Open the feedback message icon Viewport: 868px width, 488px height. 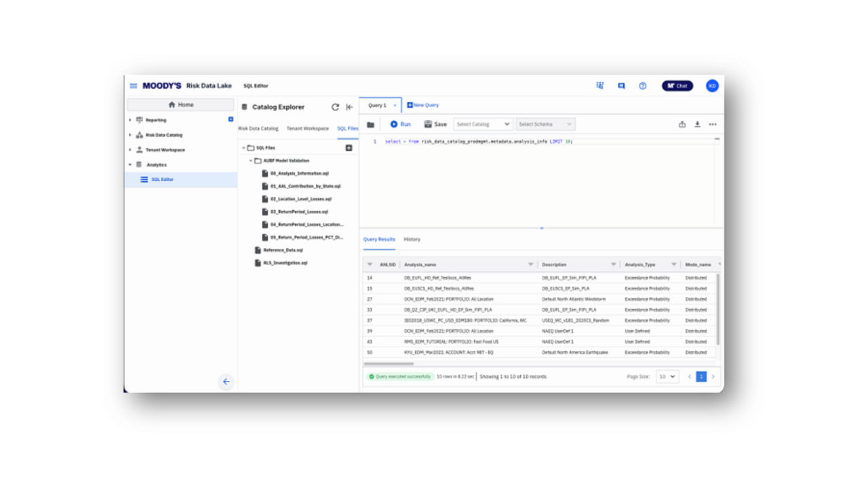621,86
